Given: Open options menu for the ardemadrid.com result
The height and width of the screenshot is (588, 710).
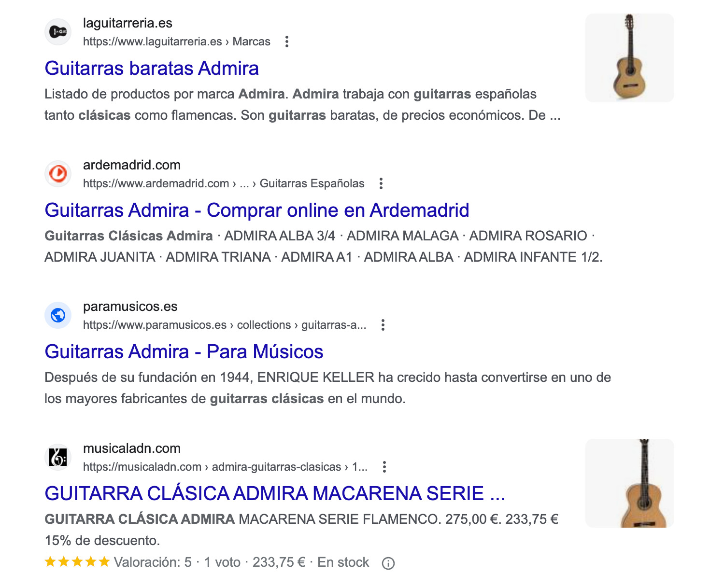Looking at the screenshot, I should click(382, 183).
